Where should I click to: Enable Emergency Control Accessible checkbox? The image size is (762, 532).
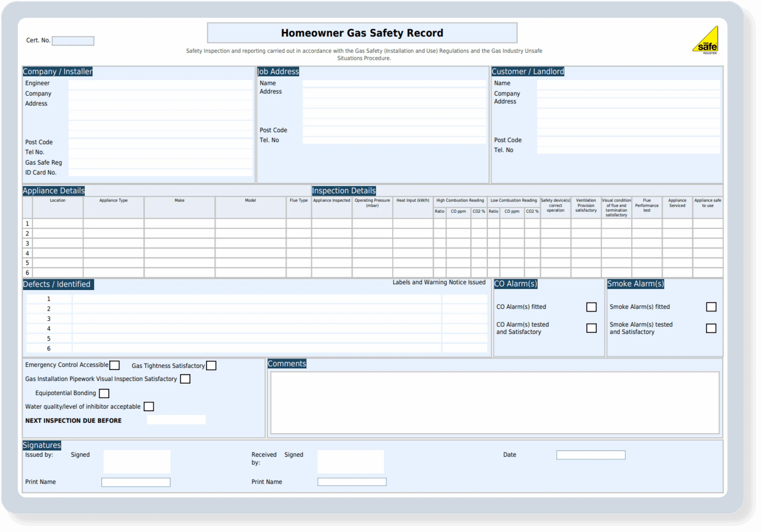pyautogui.click(x=115, y=365)
